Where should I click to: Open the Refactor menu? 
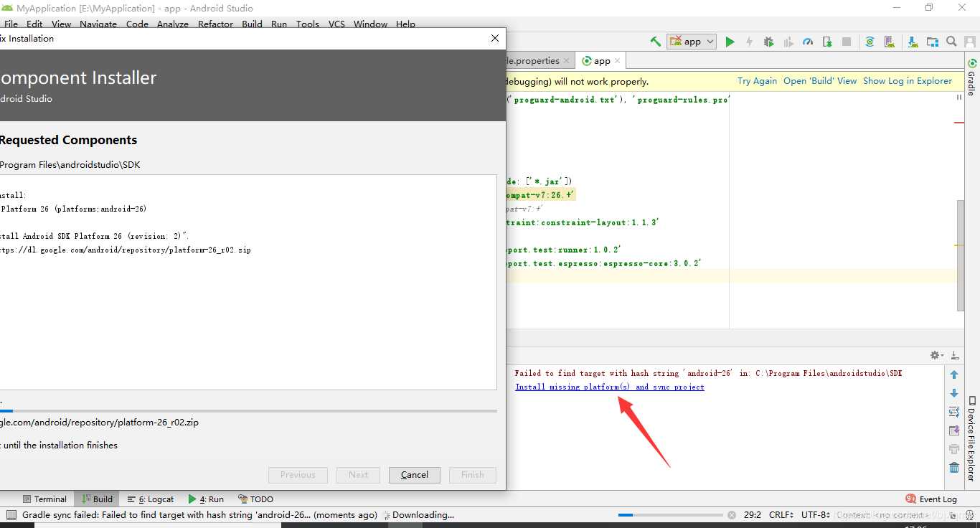tap(215, 24)
